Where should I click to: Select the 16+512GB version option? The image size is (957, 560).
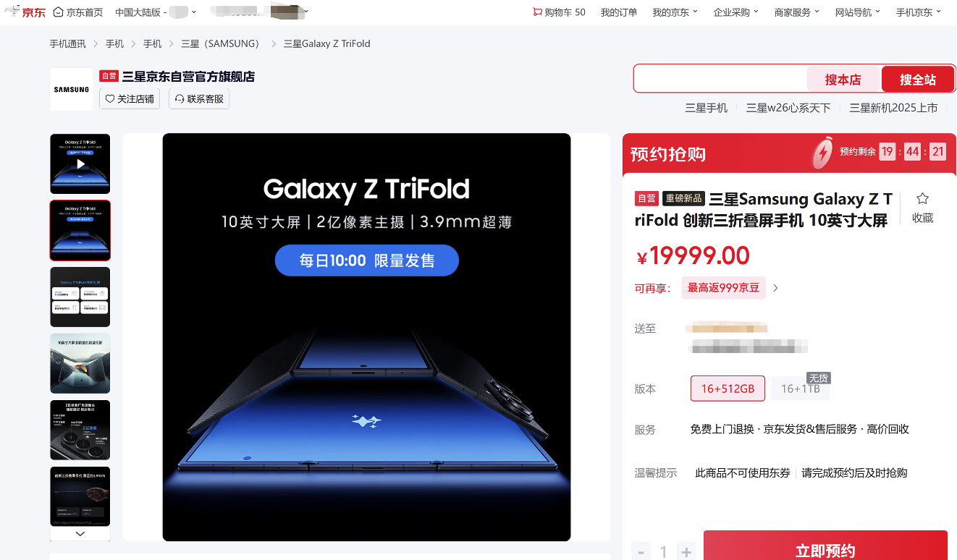pyautogui.click(x=728, y=389)
